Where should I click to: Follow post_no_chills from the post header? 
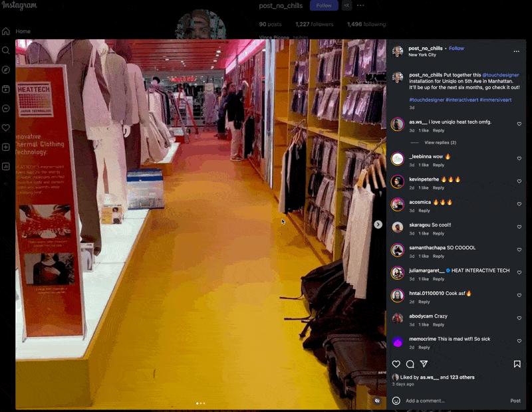(456, 49)
